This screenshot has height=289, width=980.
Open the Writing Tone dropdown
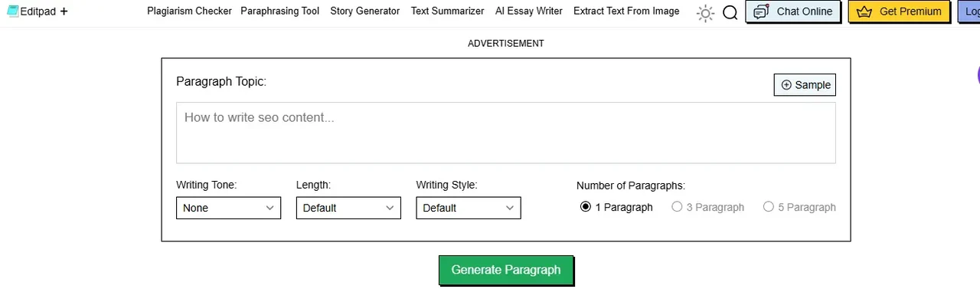[x=228, y=208]
